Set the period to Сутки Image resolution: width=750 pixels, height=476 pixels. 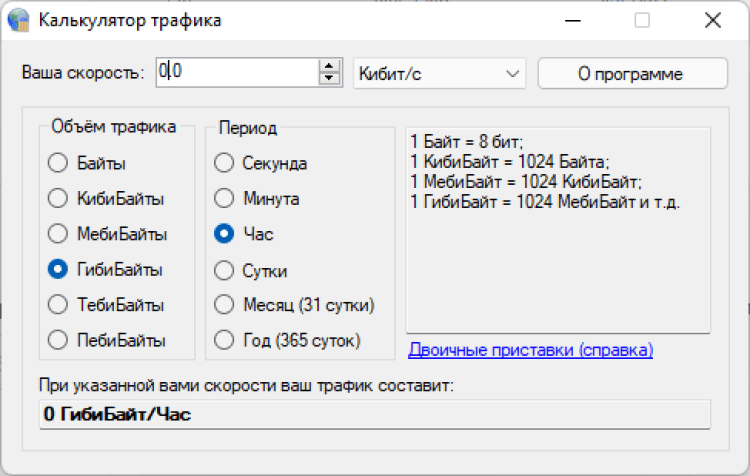[224, 269]
